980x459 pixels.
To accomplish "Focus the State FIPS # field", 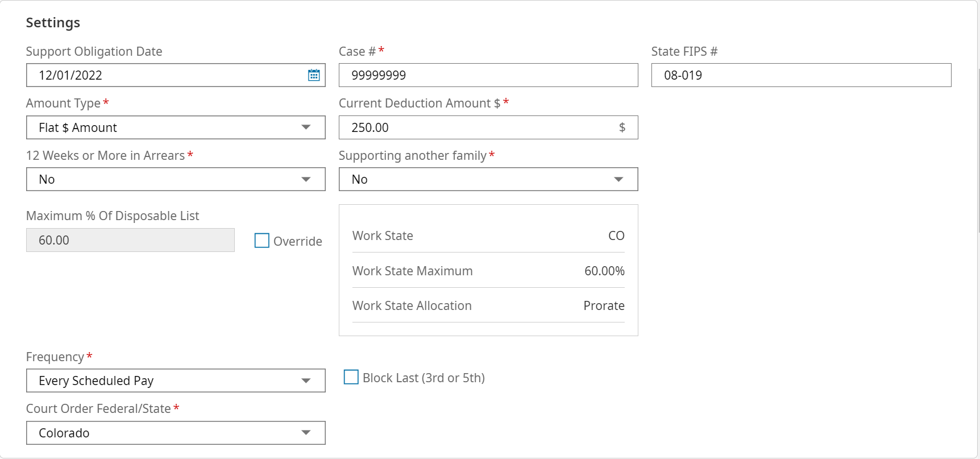I will point(800,75).
